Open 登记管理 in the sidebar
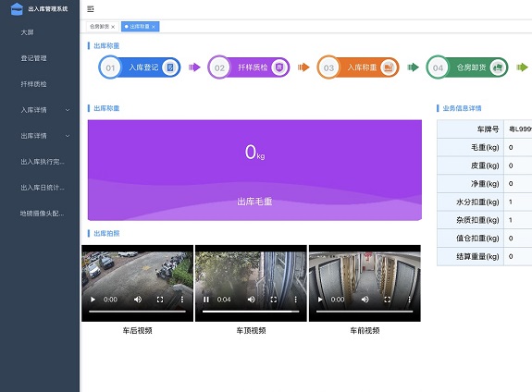This screenshot has height=392, width=532. pos(33,58)
